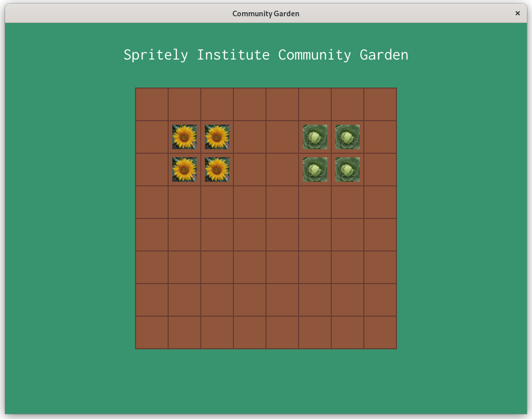Click the empty top-left corner garden plot
532x419 pixels.
pos(152,104)
